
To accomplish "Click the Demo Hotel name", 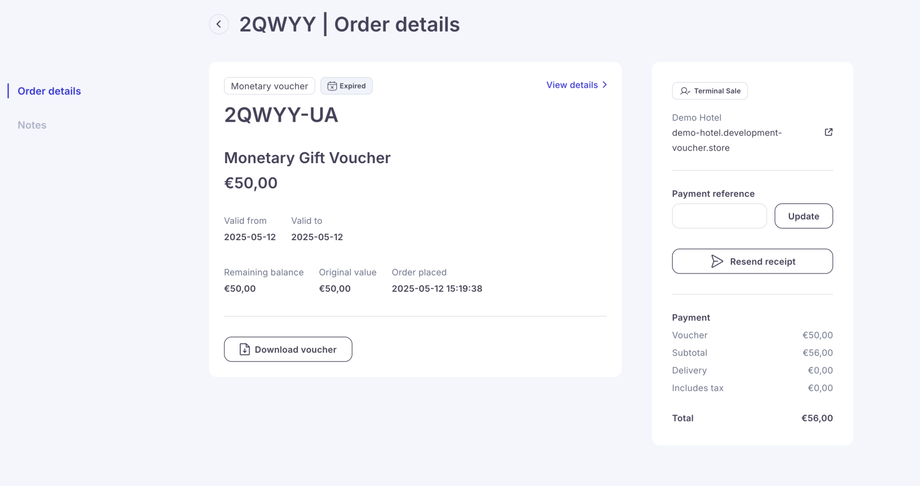I will point(697,117).
